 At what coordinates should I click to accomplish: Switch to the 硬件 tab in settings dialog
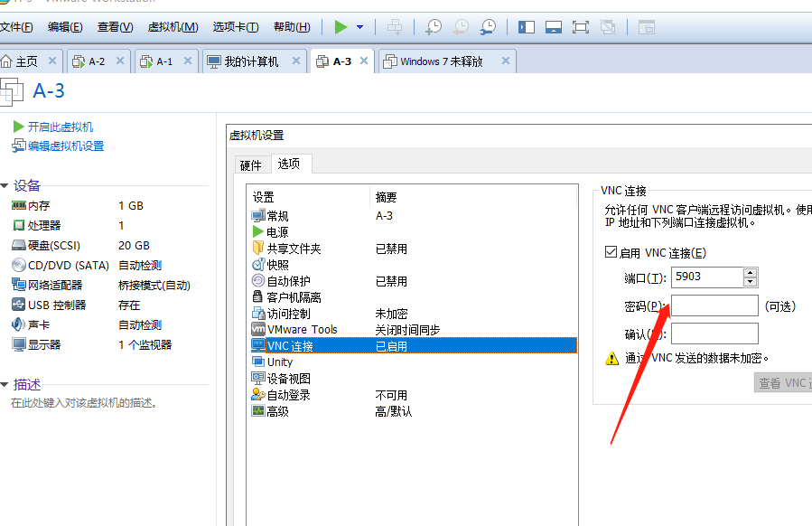[250, 165]
